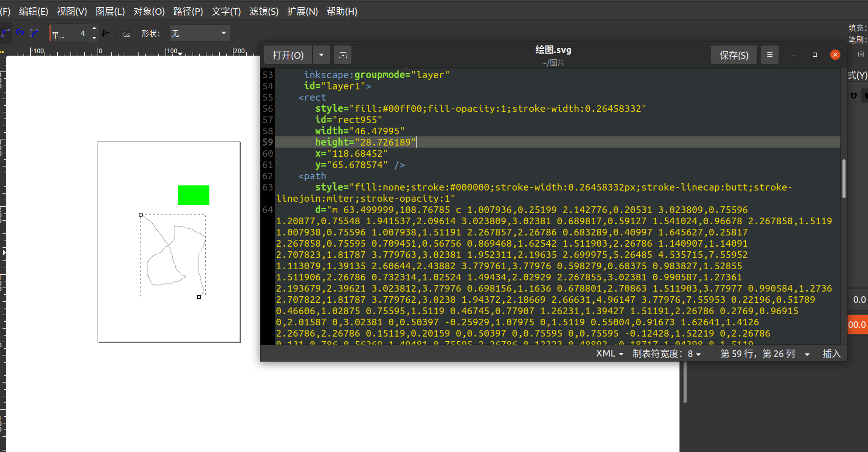
Task: Increase the smoothing value with up arrow
Action: [x=94, y=29]
